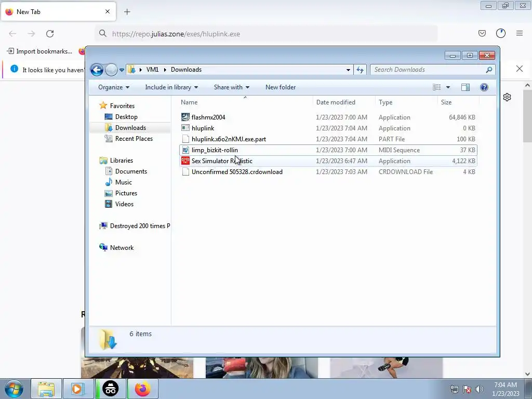
Task: Dismiss the Firefox notification bar
Action: (519, 69)
